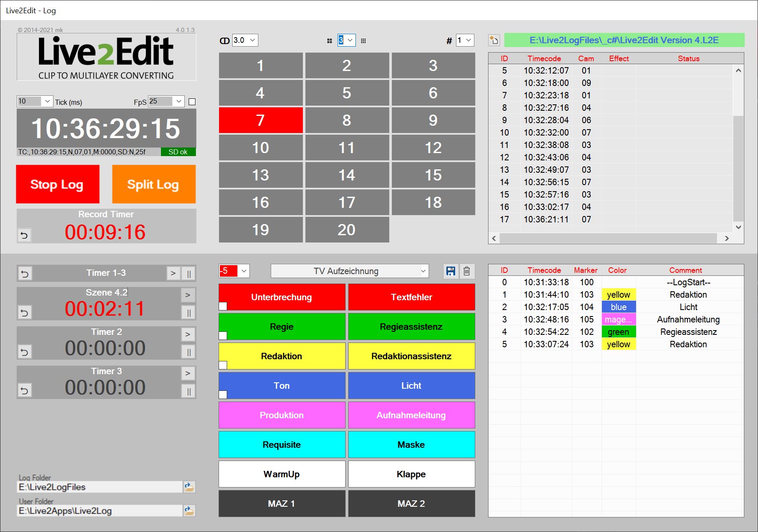The width and height of the screenshot is (758, 532).
Task: Add an Aufnahmeleitung marker
Action: click(x=412, y=415)
